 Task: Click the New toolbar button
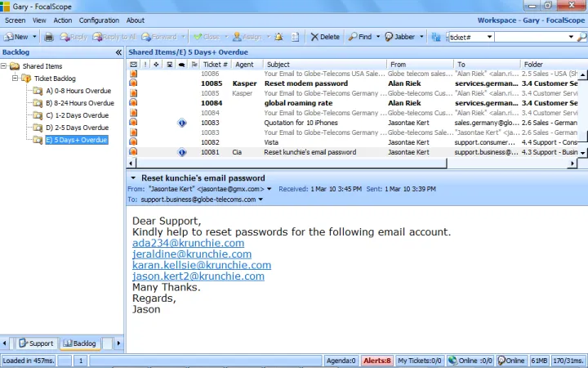pos(16,37)
